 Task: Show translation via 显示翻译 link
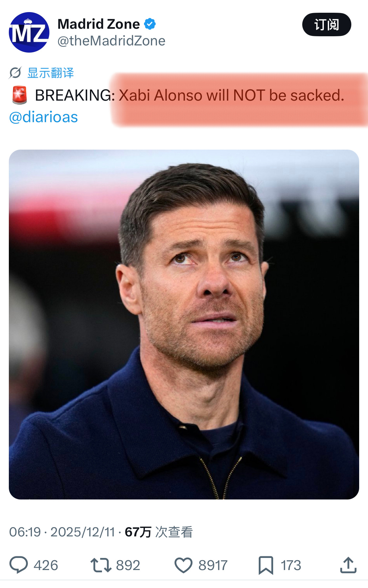(x=51, y=73)
